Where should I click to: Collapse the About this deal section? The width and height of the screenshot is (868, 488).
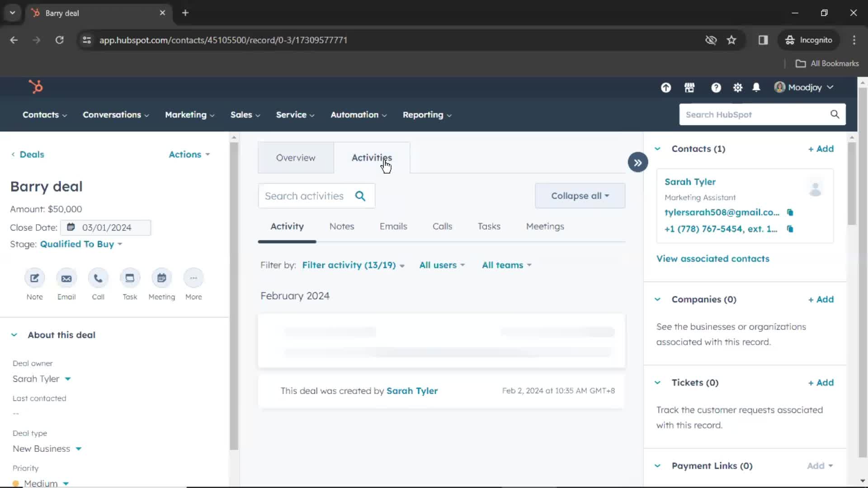pos(14,335)
